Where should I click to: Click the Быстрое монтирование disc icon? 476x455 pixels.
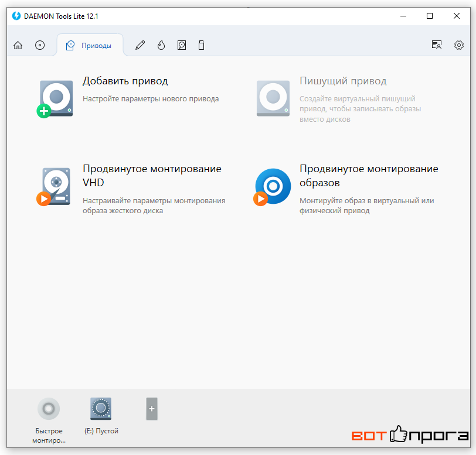click(x=49, y=409)
